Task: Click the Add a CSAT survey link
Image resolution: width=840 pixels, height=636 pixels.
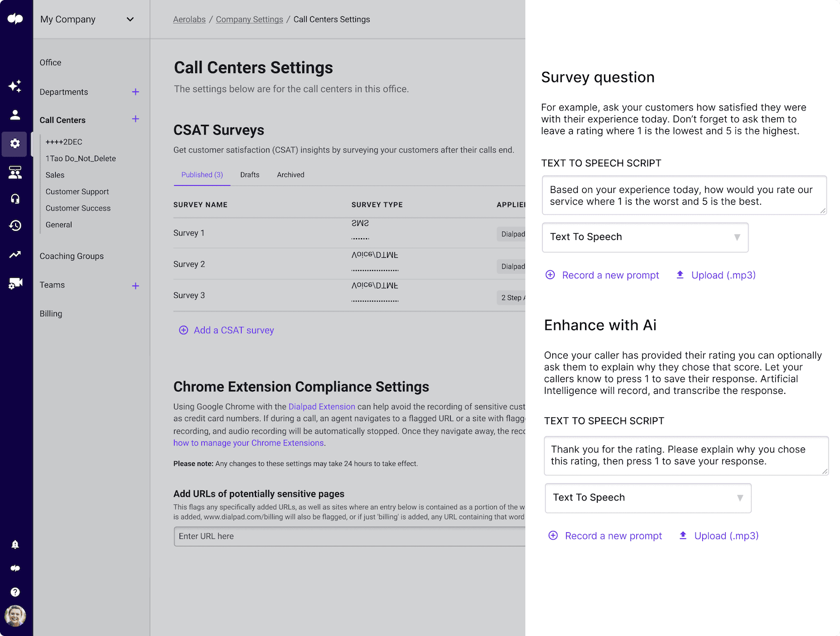Action: (234, 330)
